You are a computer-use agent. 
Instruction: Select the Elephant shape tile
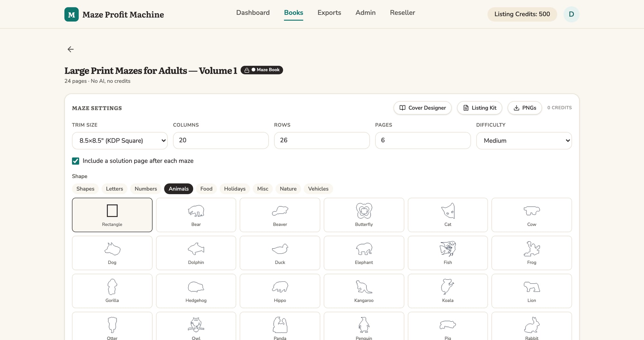pos(364,253)
